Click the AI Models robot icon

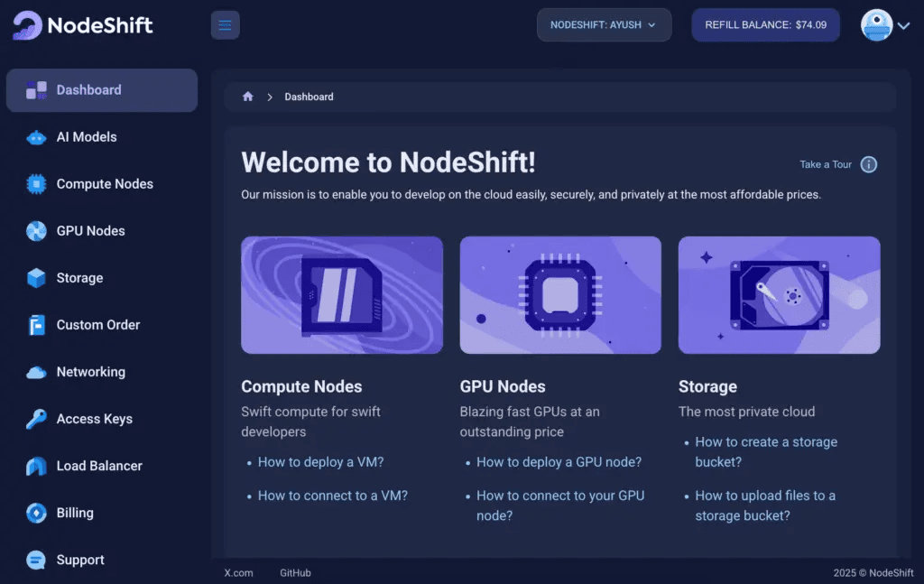36,137
